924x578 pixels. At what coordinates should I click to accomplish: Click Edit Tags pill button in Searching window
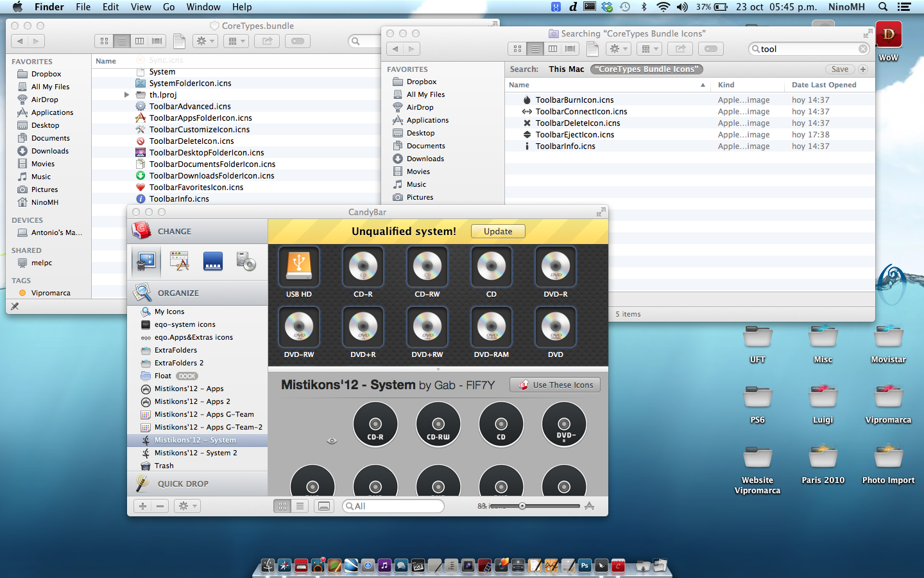coord(711,49)
